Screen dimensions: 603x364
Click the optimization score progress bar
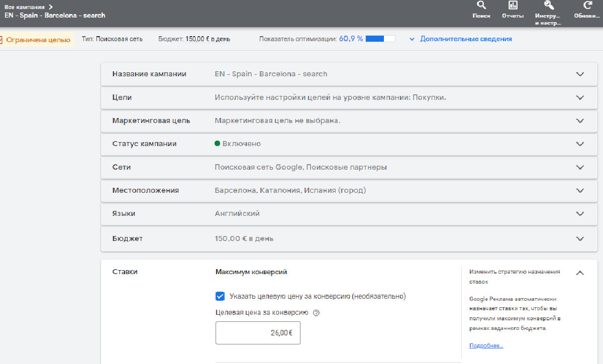(380, 39)
